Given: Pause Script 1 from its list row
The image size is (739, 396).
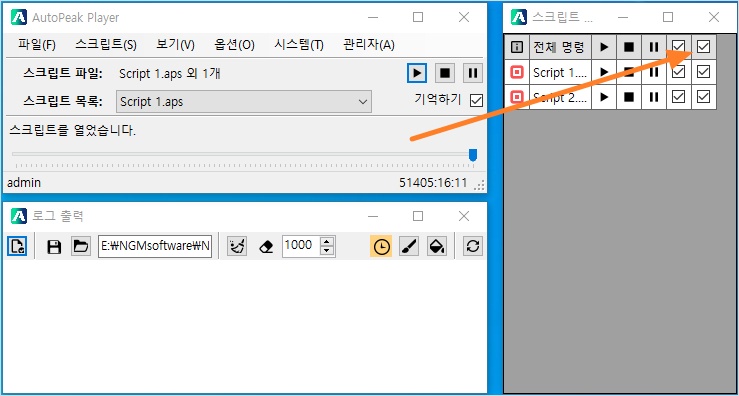Looking at the screenshot, I should pyautogui.click(x=654, y=72).
